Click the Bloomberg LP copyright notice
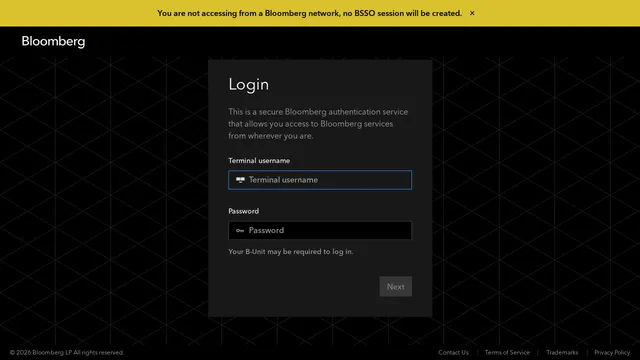 [67, 352]
